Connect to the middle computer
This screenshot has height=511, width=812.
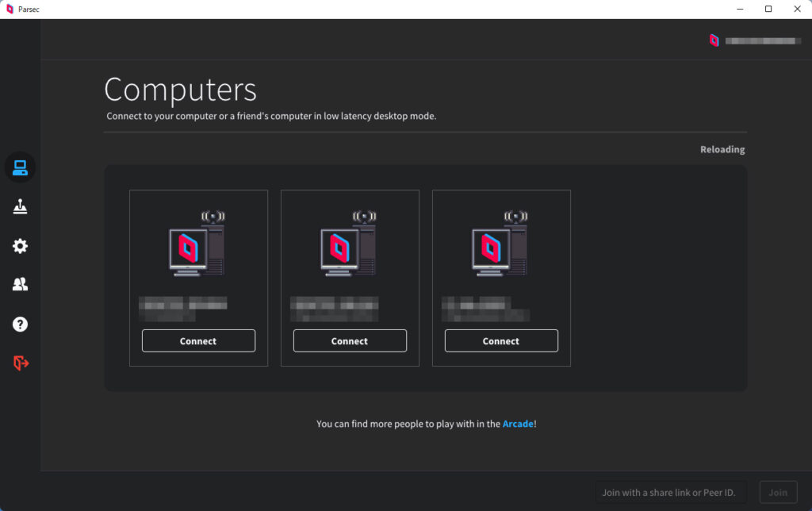(x=350, y=341)
